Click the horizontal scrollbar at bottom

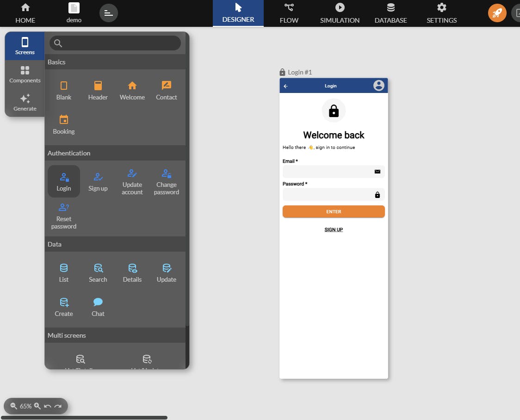(x=84, y=417)
